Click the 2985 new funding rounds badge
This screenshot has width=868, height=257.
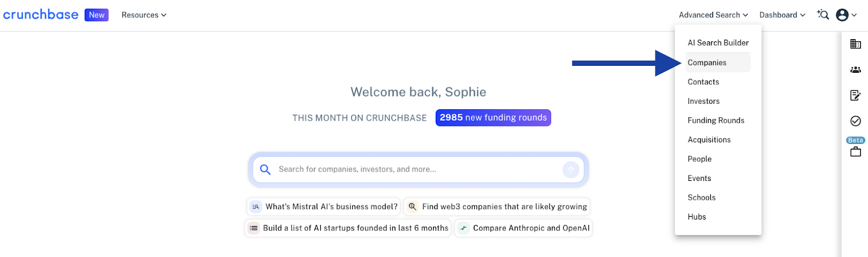coord(493,118)
